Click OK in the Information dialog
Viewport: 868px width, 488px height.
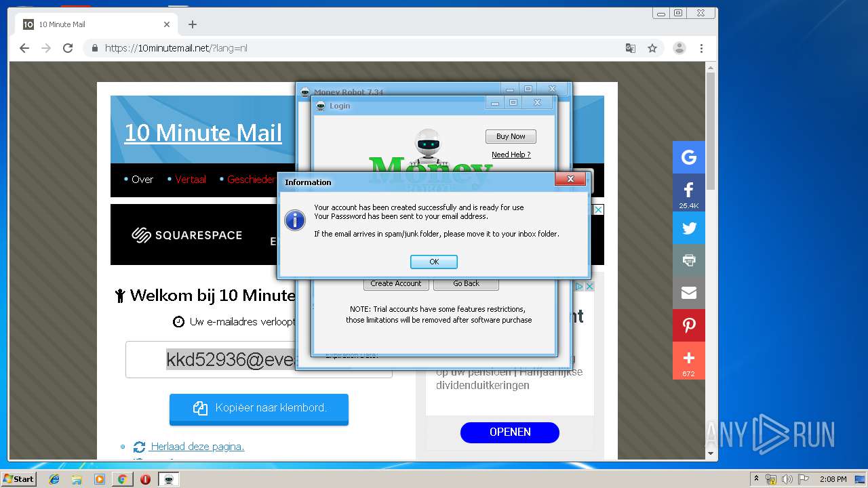pos(434,262)
